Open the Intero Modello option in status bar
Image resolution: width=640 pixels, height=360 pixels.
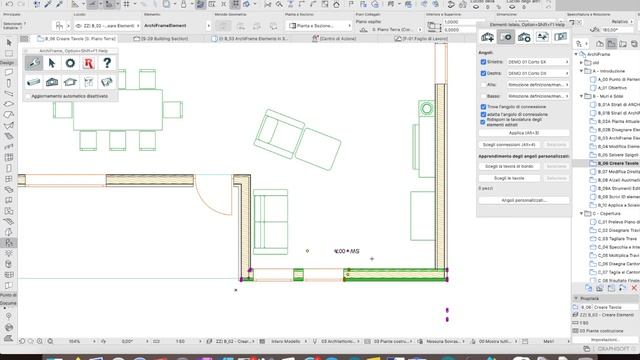285,341
